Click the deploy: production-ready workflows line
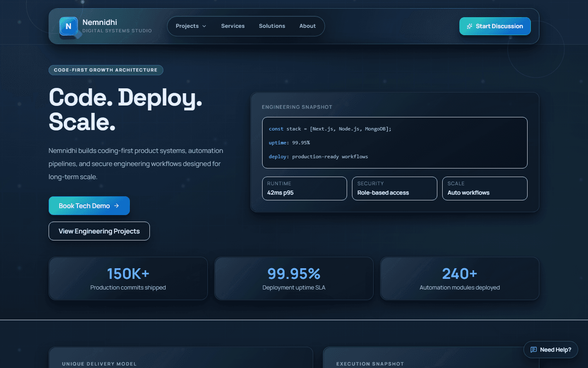The height and width of the screenshot is (368, 588). tap(318, 157)
